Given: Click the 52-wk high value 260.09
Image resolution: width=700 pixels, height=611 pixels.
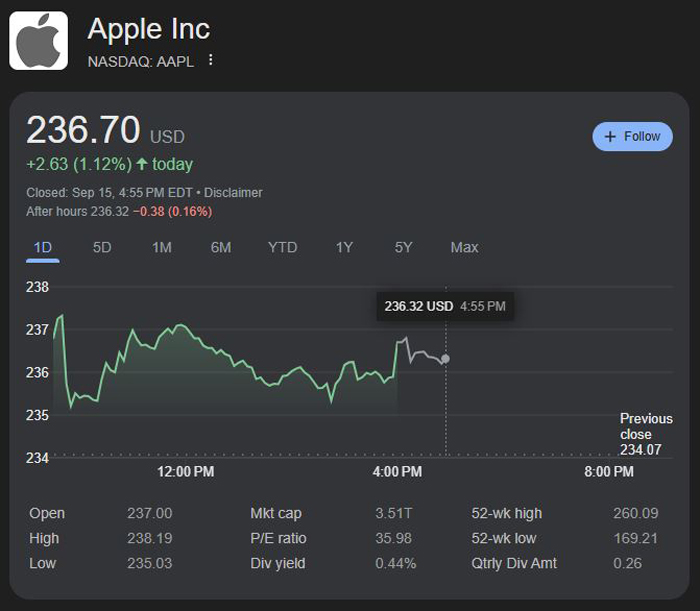Looking at the screenshot, I should pyautogui.click(x=636, y=513).
